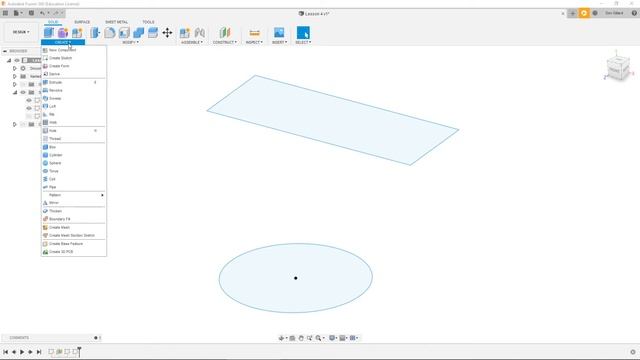Open the INSPECT dropdown
The width and height of the screenshot is (640, 360).
(254, 42)
